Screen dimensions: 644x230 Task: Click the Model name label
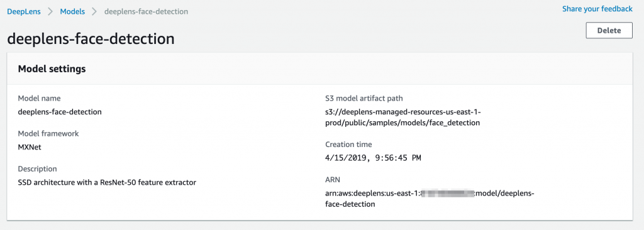40,98
